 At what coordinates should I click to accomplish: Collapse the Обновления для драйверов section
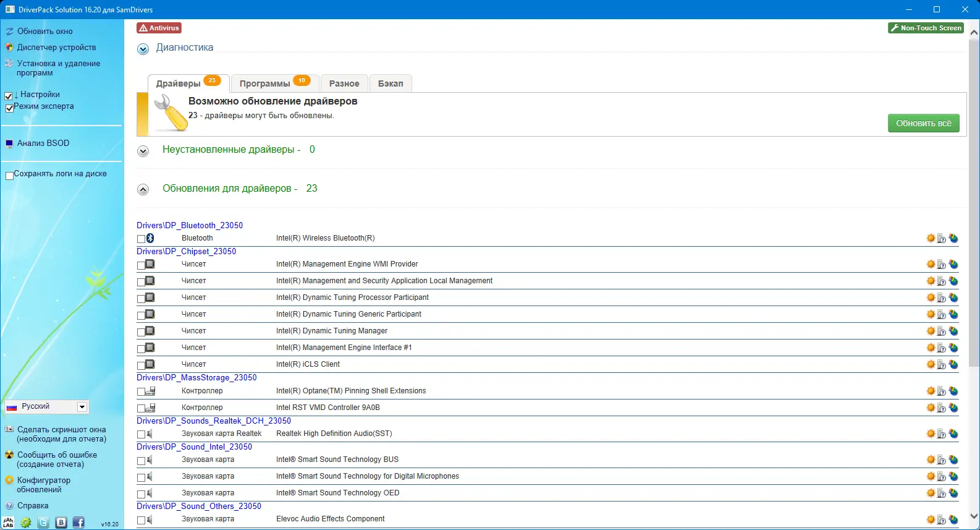tap(143, 190)
